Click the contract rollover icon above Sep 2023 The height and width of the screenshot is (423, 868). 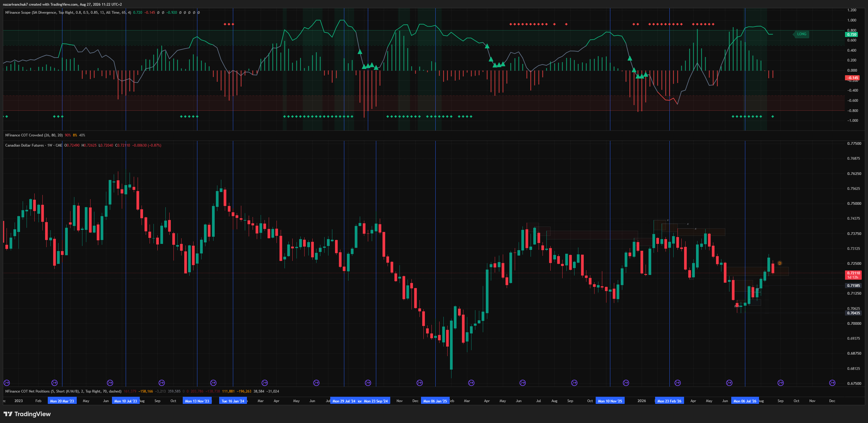(162, 383)
